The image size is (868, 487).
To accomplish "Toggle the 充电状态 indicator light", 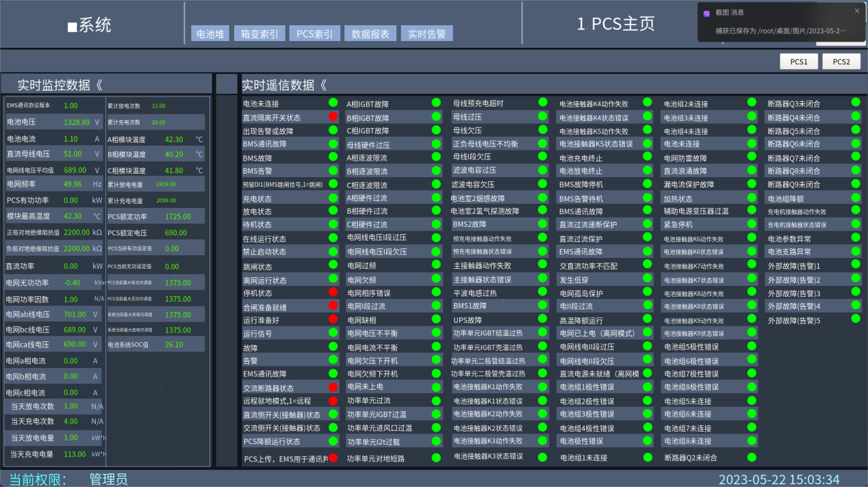I will (333, 198).
